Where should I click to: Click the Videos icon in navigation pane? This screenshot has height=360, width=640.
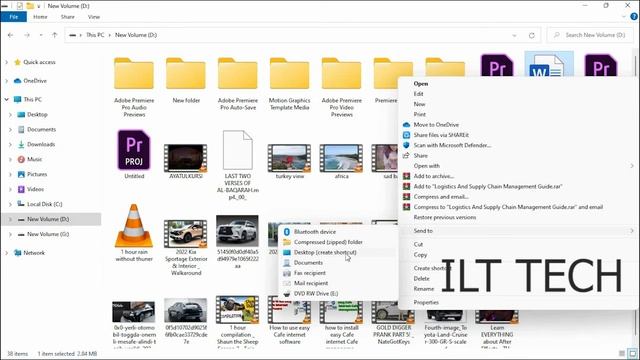pos(21,189)
